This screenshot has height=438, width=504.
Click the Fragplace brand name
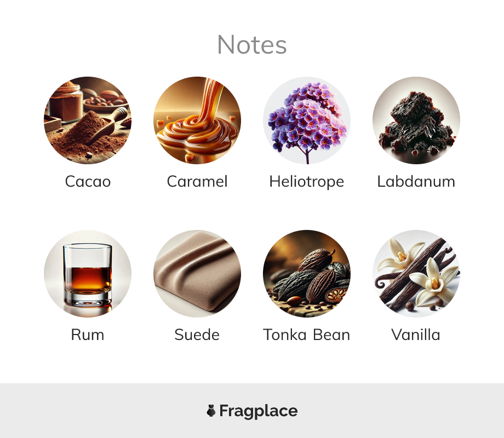click(259, 411)
